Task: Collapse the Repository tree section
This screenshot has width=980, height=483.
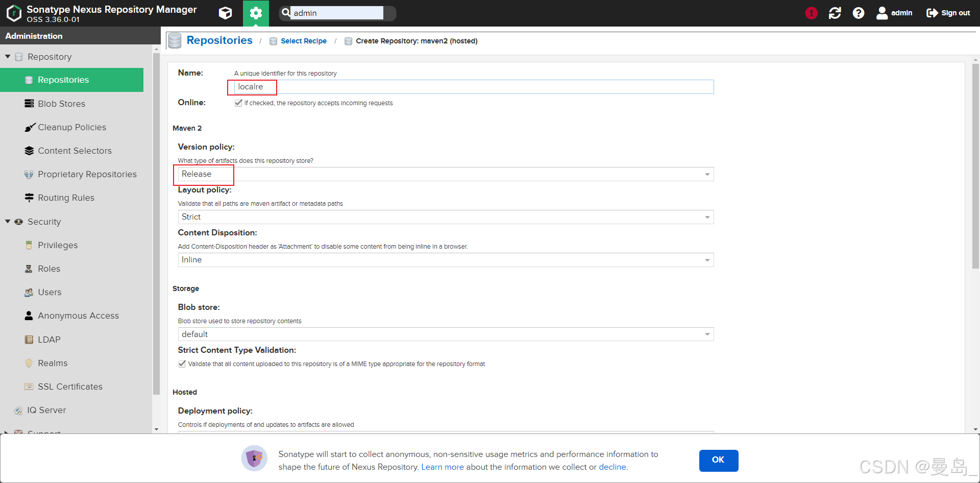Action: (x=8, y=57)
